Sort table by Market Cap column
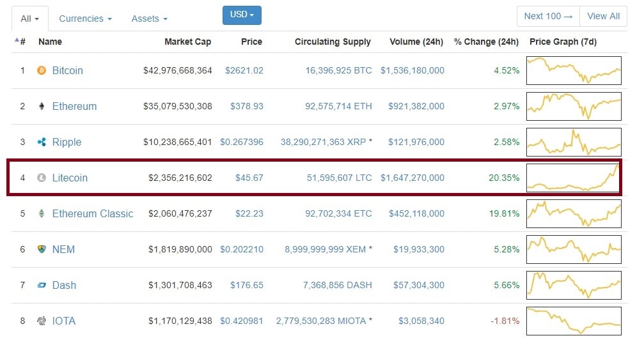The image size is (644, 338). pyautogui.click(x=187, y=42)
